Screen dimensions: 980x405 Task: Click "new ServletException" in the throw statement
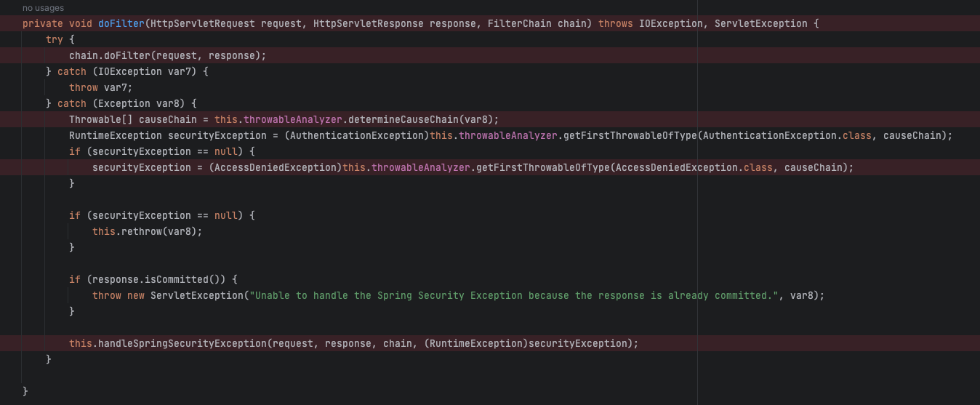pos(185,295)
